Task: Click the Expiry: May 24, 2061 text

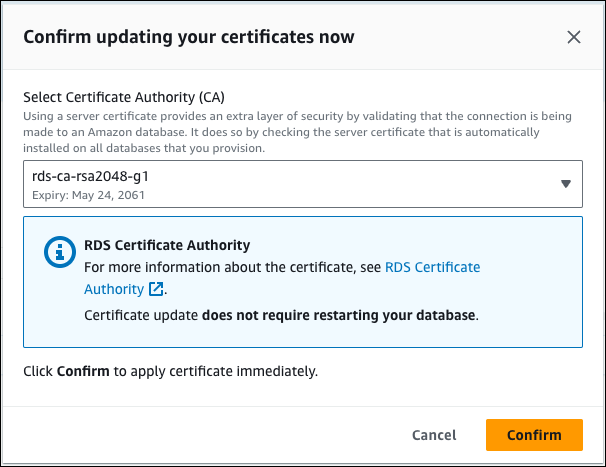Action: tap(88, 195)
